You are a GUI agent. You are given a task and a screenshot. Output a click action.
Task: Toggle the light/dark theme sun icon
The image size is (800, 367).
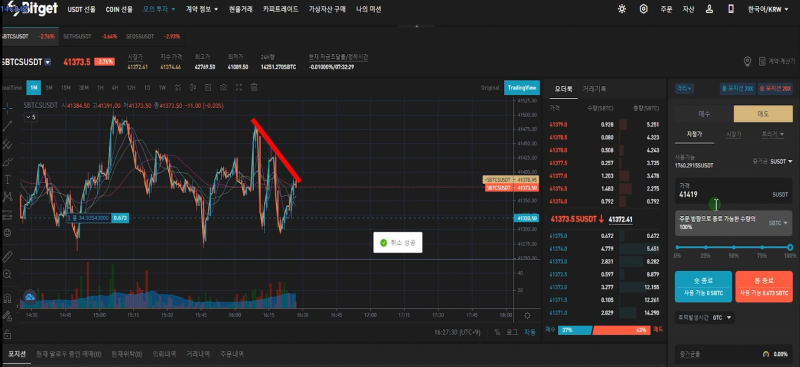[621, 9]
